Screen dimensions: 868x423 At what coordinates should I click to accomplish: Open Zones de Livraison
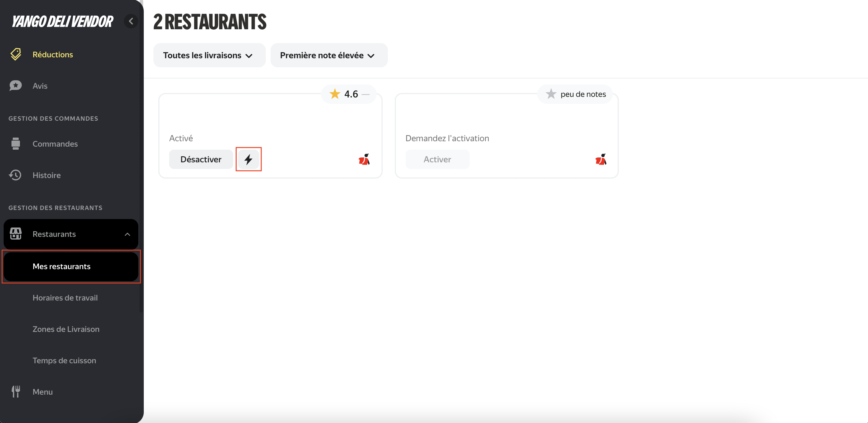point(66,329)
